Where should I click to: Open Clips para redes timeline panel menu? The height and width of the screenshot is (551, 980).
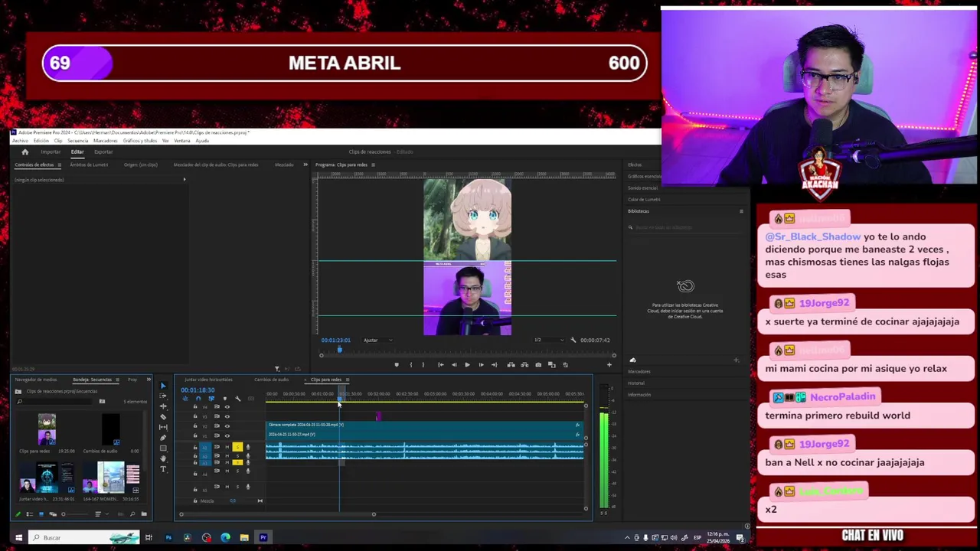[x=348, y=380]
